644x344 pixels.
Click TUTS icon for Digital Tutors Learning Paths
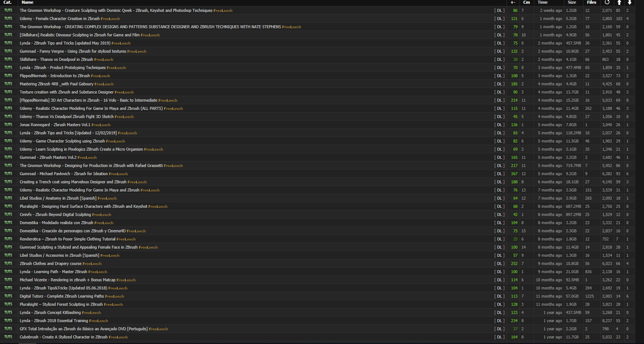coord(8,296)
